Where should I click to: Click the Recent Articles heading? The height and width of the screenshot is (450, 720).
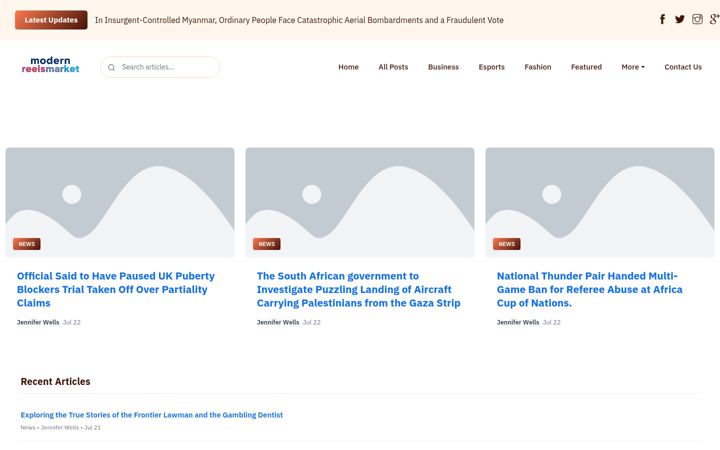[x=56, y=382]
